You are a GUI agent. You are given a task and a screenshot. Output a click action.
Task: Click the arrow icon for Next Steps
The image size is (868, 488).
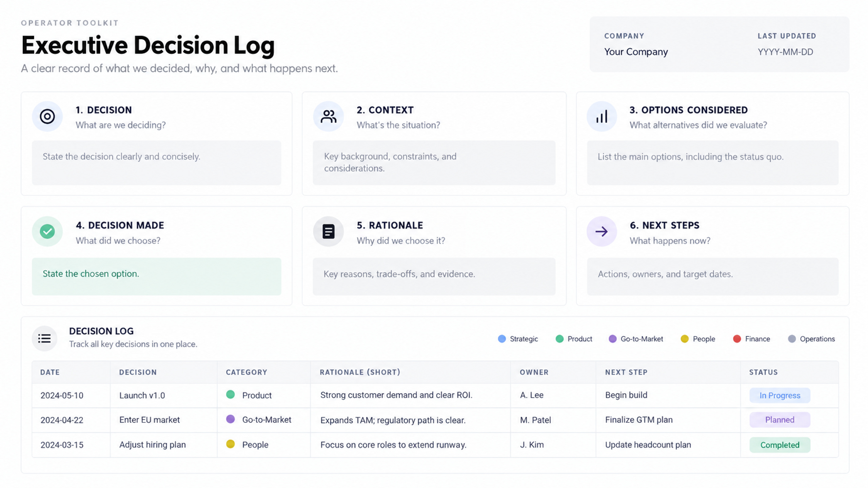601,231
